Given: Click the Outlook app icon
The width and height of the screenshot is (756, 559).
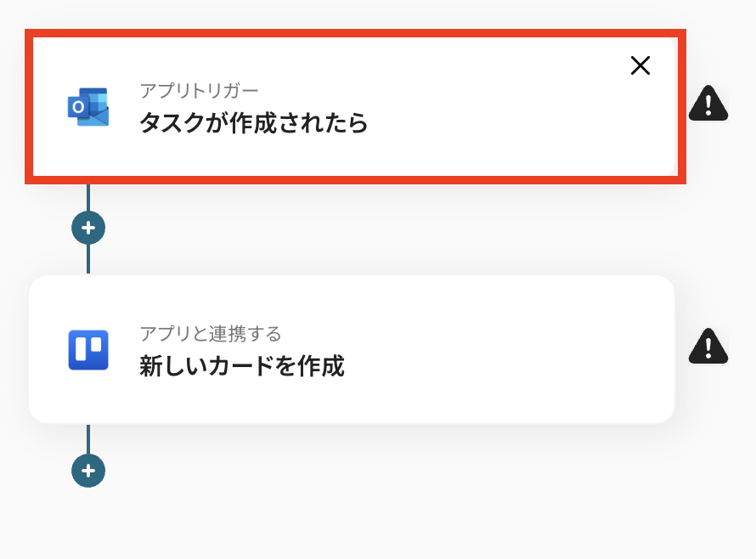Looking at the screenshot, I should [88, 106].
